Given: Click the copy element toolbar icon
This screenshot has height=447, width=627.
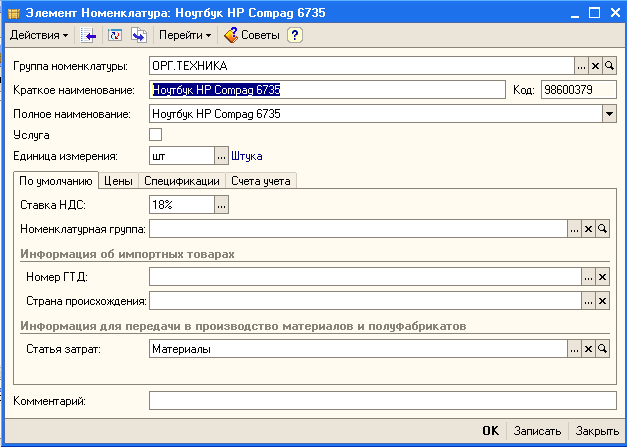Looking at the screenshot, I should pyautogui.click(x=139, y=35).
